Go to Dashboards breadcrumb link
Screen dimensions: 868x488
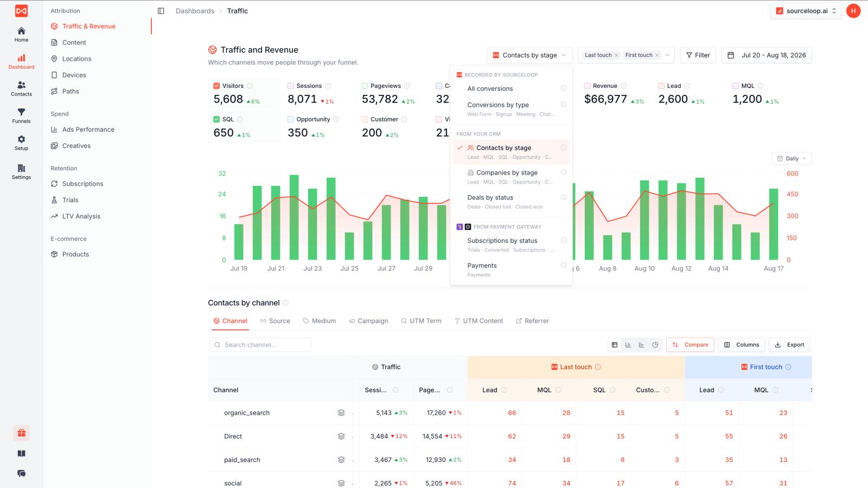[195, 11]
